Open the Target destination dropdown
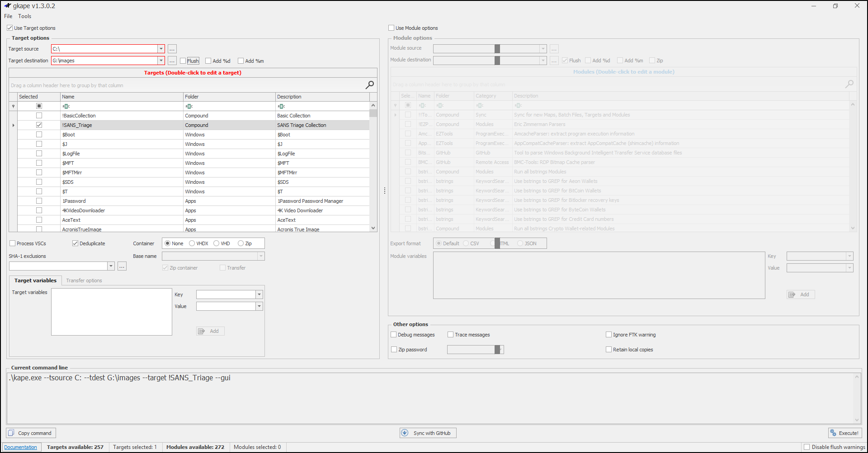 [161, 61]
